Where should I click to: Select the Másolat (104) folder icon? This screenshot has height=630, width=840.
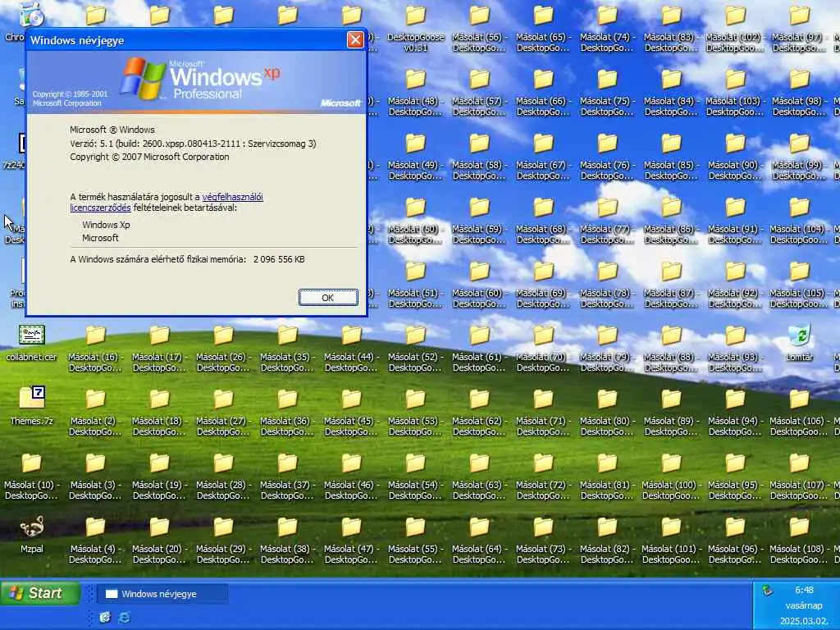tap(799, 208)
